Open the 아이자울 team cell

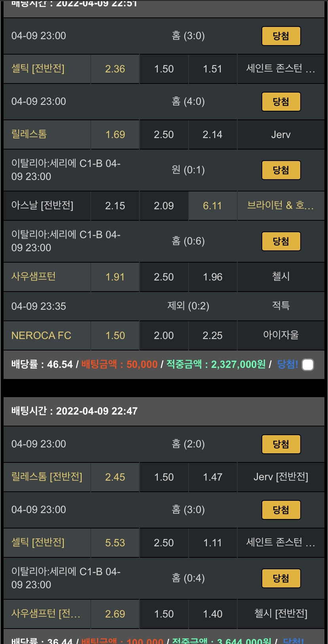tap(281, 335)
